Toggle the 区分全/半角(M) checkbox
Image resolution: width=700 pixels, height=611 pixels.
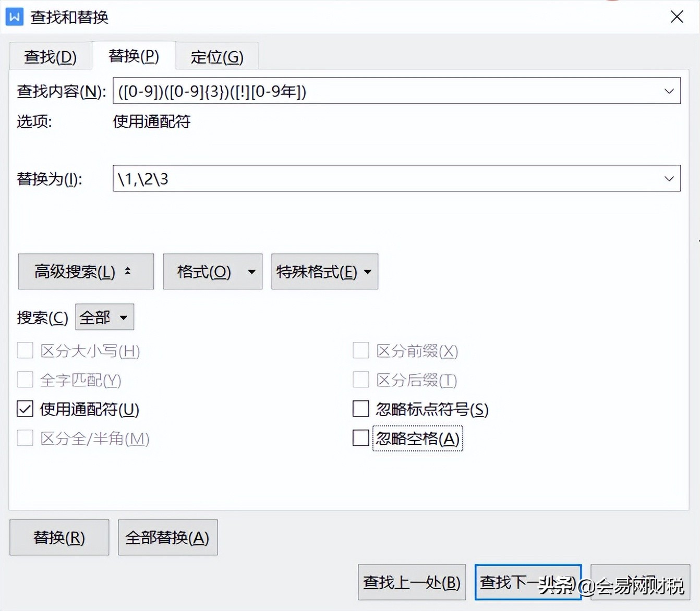[25, 438]
